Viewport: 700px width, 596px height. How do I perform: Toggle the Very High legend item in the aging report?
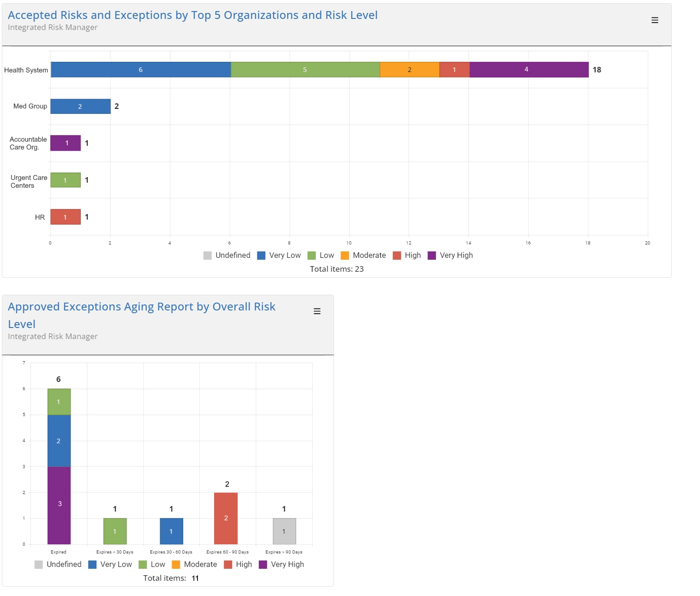point(281,565)
